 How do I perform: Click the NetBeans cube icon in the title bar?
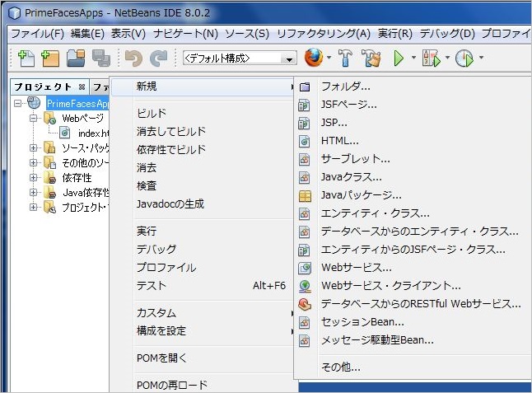tap(14, 13)
